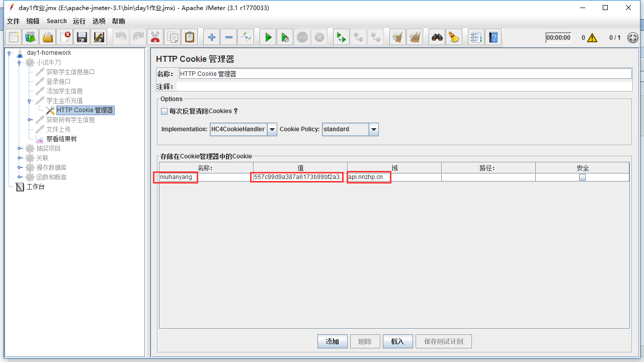Select 获取学生信息接口 in the tree
Viewport: 644px width, 362px height.
(x=70, y=72)
